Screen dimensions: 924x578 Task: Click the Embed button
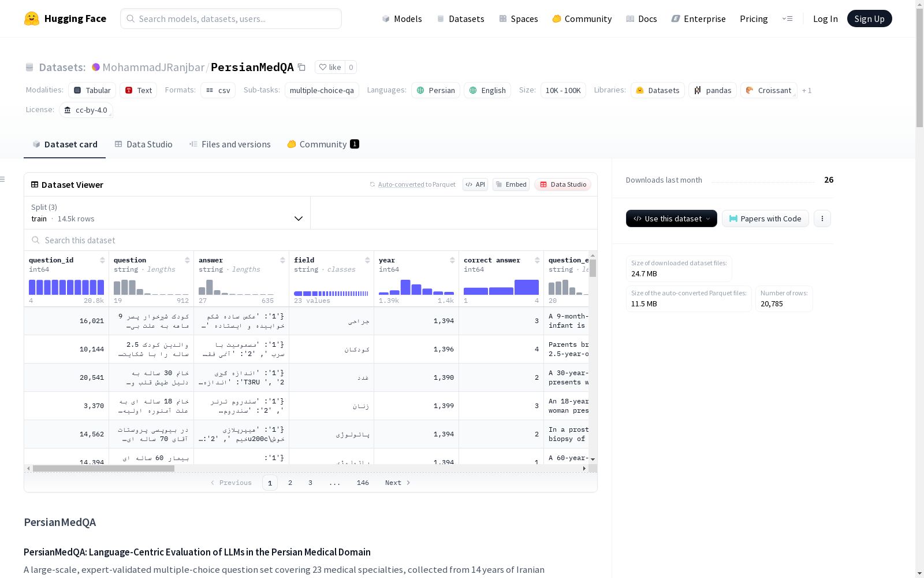[511, 184]
